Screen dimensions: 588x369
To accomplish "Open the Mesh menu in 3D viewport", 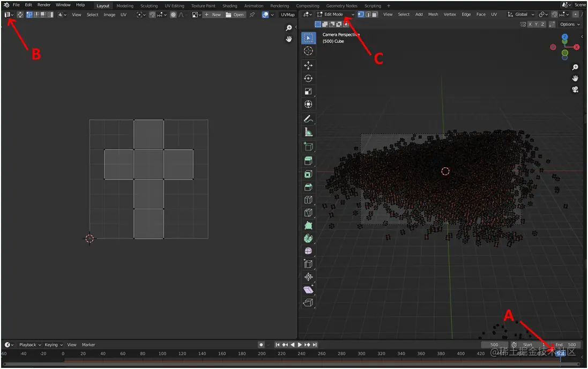I will click(433, 14).
